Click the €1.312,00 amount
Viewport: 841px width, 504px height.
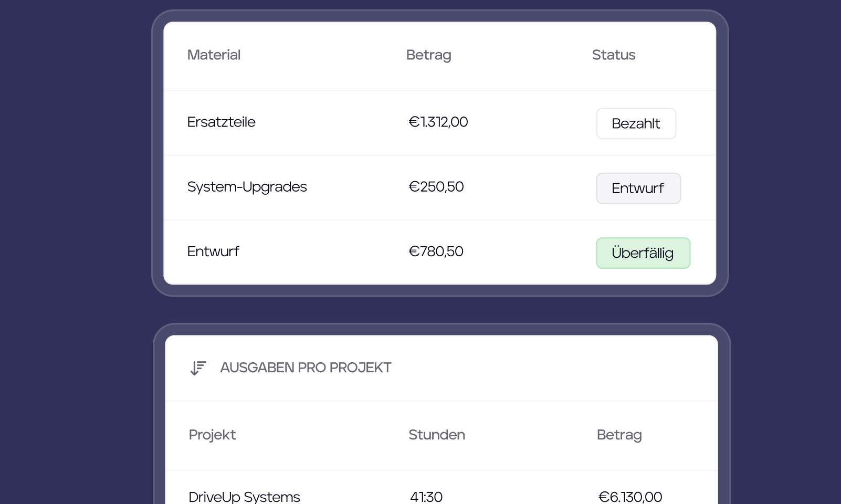click(x=438, y=122)
